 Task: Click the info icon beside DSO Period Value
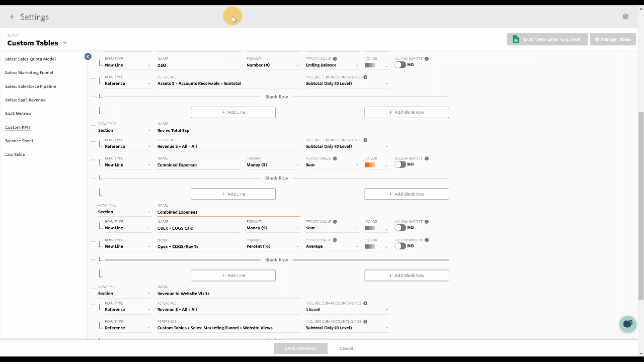click(335, 59)
